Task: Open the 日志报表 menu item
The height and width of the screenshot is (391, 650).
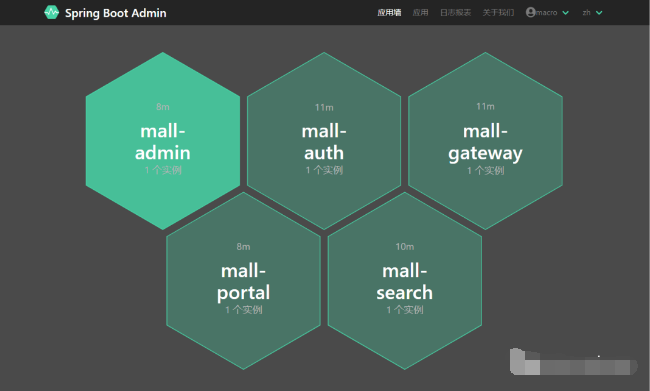Action: tap(455, 12)
